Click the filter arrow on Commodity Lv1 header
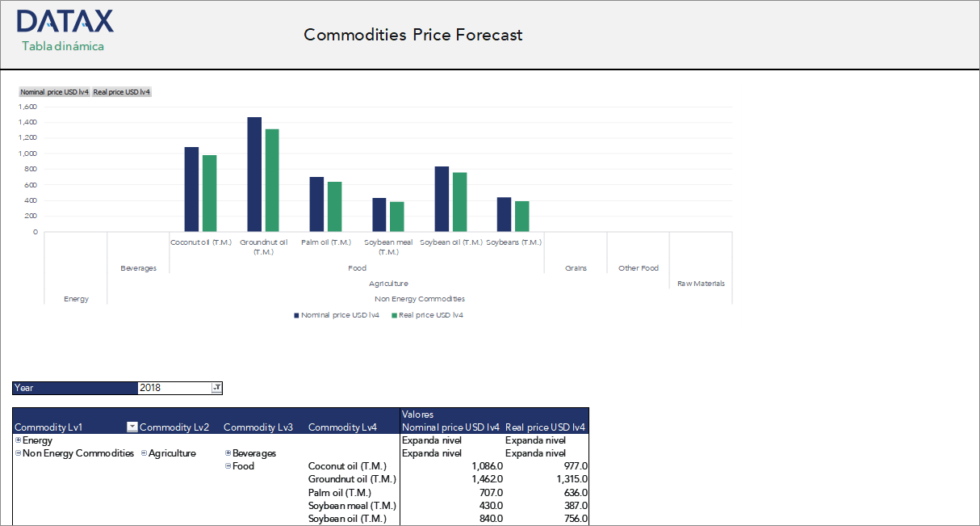The image size is (980, 526). coord(131,426)
